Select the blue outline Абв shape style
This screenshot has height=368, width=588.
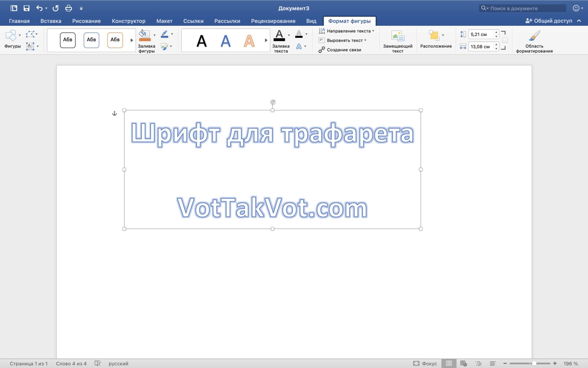[x=91, y=40]
